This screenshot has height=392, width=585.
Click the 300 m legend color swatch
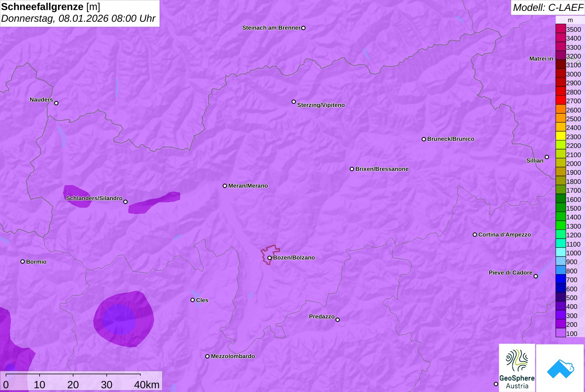click(561, 315)
